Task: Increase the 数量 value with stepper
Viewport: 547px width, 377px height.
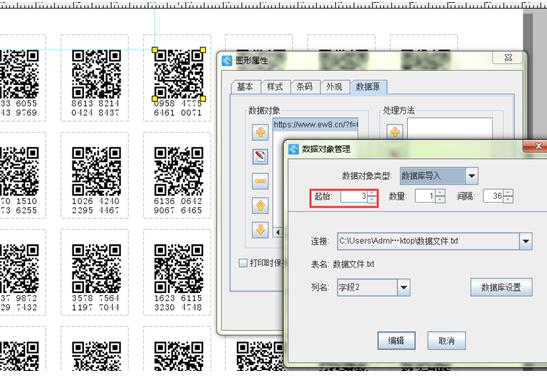Action: (x=440, y=193)
